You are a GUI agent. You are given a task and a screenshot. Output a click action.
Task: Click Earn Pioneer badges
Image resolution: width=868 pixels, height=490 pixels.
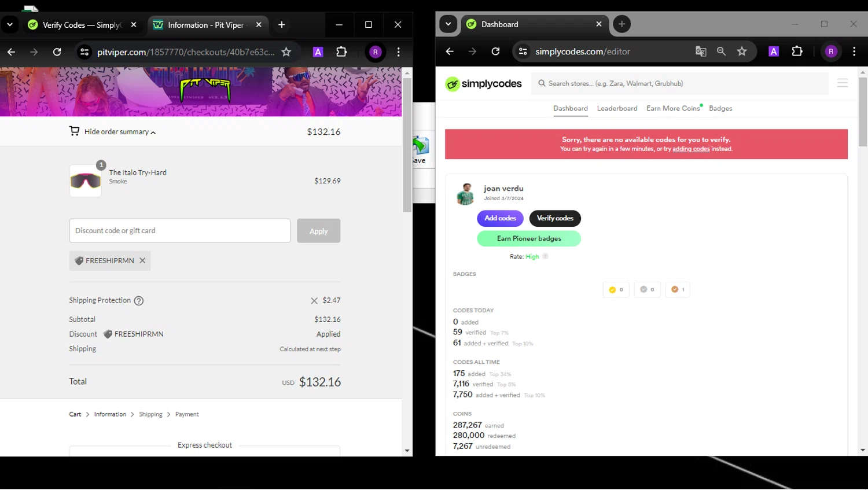tap(529, 239)
